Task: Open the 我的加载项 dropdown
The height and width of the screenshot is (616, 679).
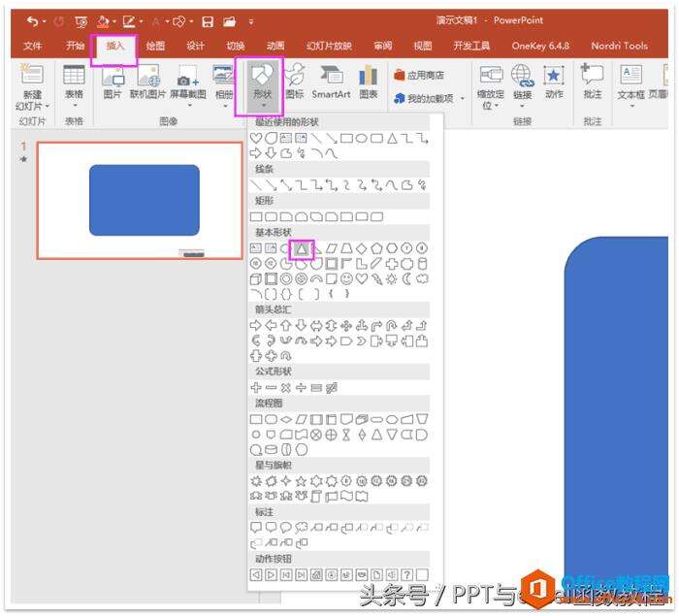Action: (430, 98)
